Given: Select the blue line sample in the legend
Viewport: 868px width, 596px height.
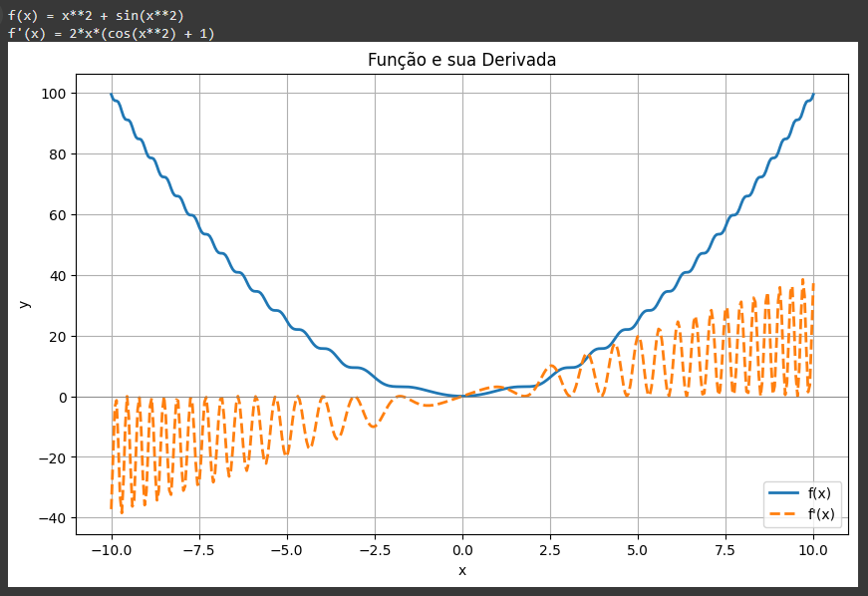Looking at the screenshot, I should pyautogui.click(x=783, y=494).
